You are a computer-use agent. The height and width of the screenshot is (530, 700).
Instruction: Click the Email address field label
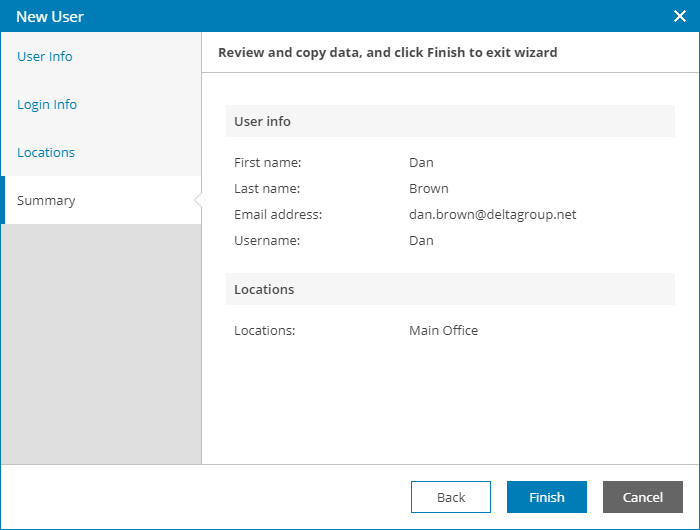[276, 215]
